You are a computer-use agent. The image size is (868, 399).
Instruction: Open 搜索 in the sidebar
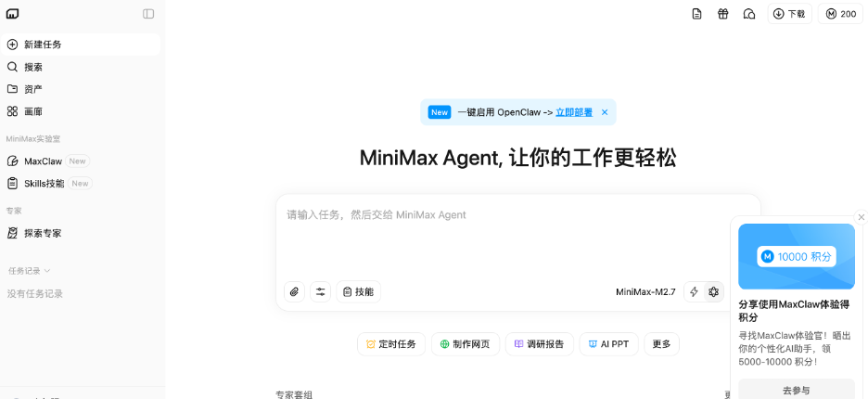click(x=81, y=67)
